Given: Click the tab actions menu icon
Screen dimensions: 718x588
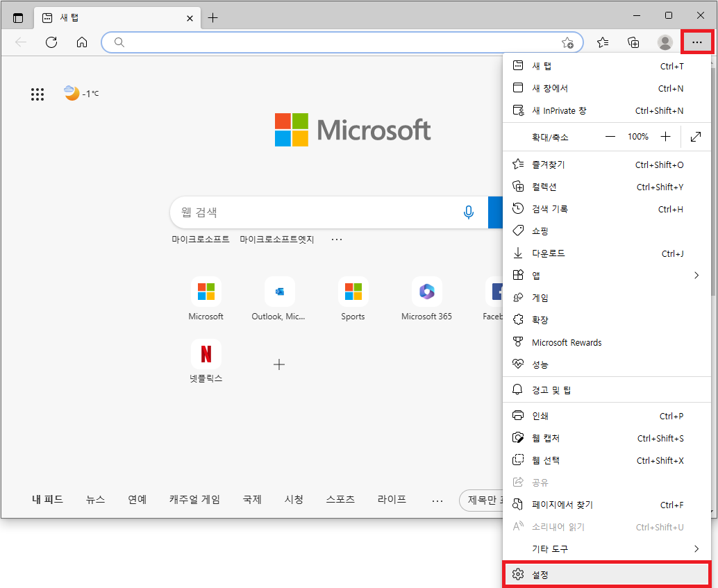Looking at the screenshot, I should pos(18,18).
